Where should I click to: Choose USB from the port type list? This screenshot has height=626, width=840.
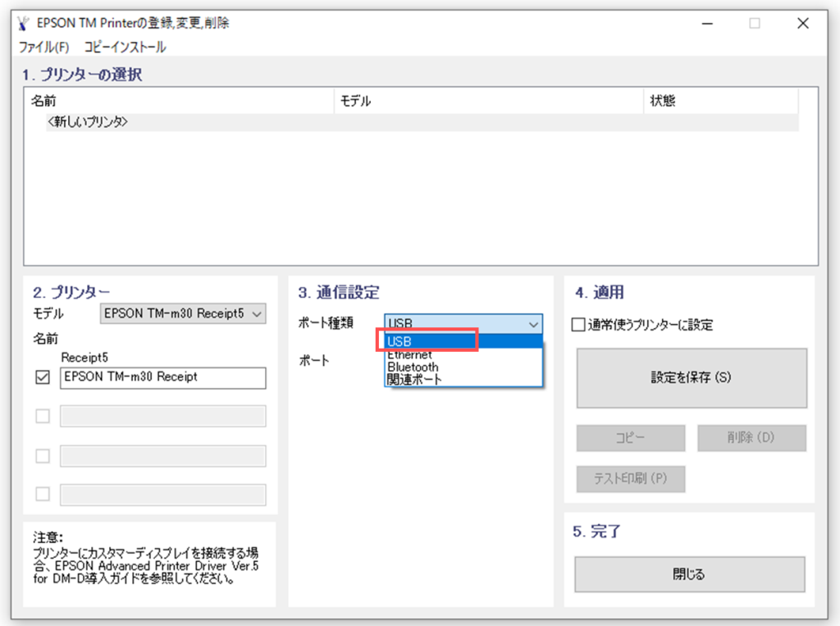coord(464,341)
